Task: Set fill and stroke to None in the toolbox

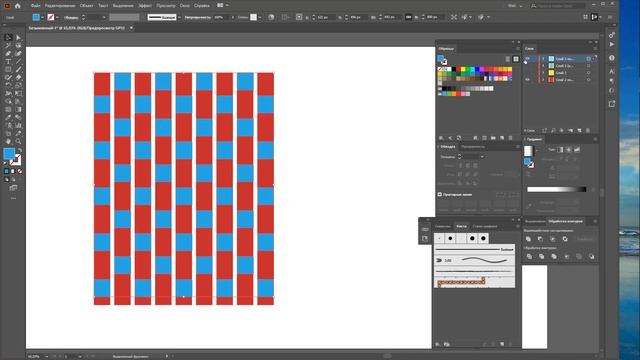Action: coord(20,171)
